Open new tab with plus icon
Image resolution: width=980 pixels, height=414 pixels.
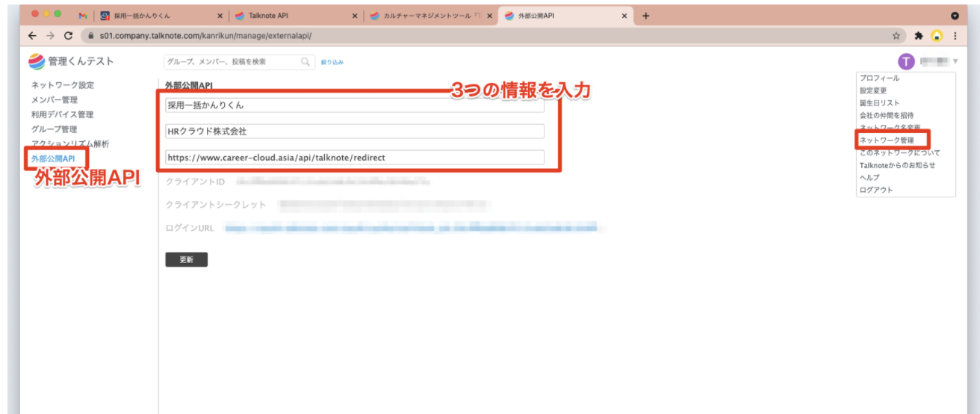point(646,16)
